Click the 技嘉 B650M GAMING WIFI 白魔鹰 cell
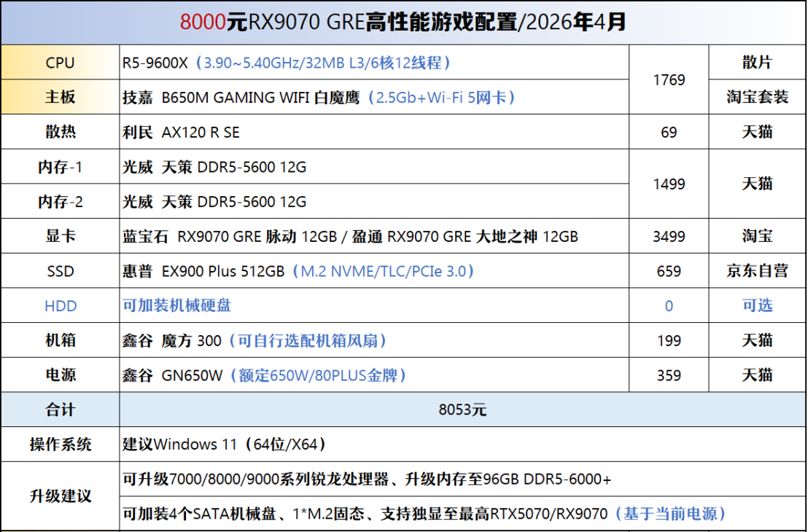Screen dimensions: 808x532 coord(374,97)
